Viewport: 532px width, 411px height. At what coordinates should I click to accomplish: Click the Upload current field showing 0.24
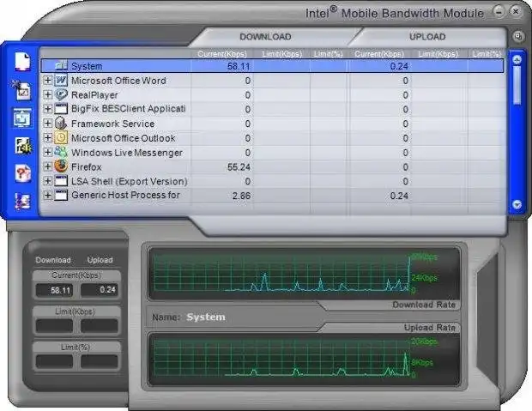pos(99,290)
